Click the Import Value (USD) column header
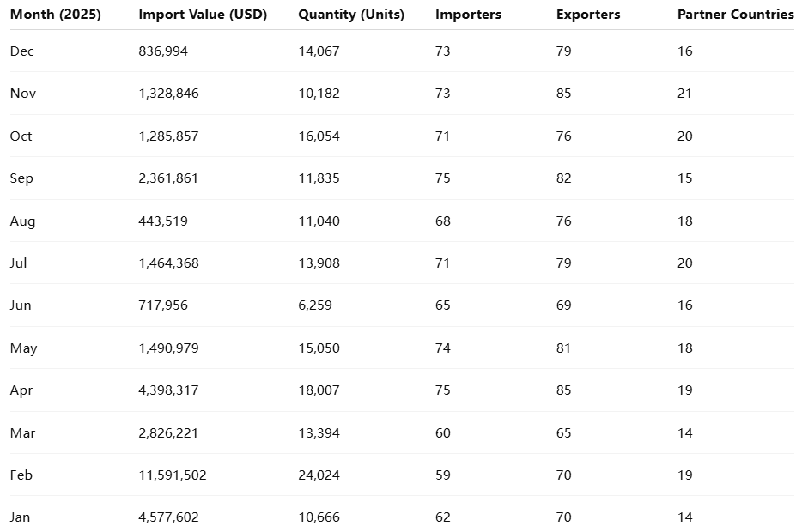The image size is (802, 532). (203, 15)
